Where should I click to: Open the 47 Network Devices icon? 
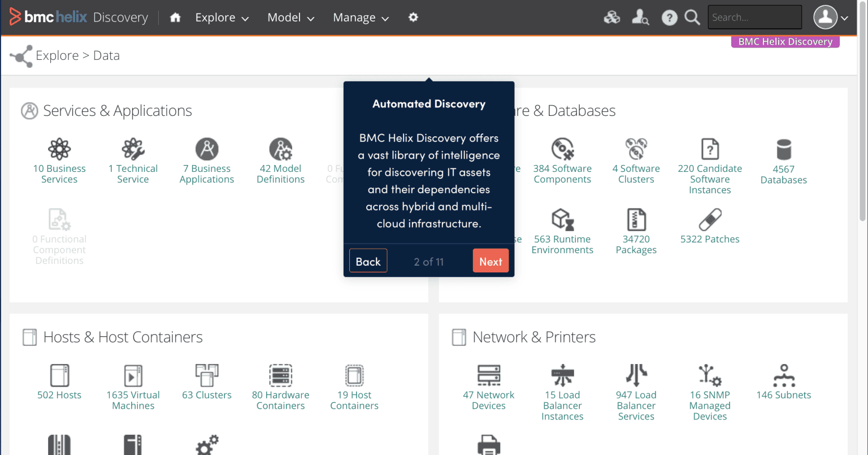[489, 375]
